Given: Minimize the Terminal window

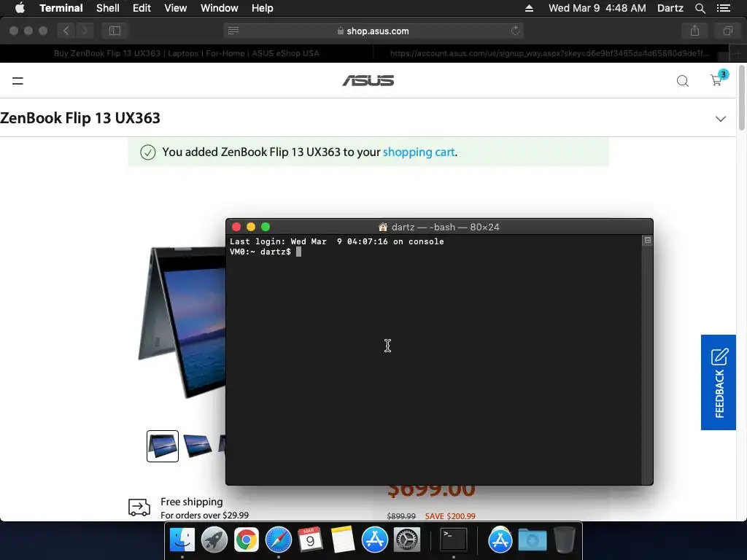Looking at the screenshot, I should pos(251,227).
